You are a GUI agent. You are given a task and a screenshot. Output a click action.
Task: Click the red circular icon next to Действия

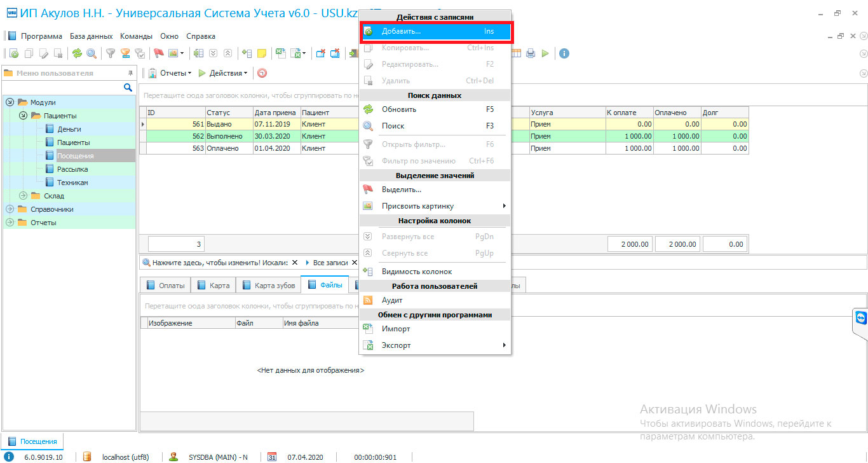(x=262, y=73)
